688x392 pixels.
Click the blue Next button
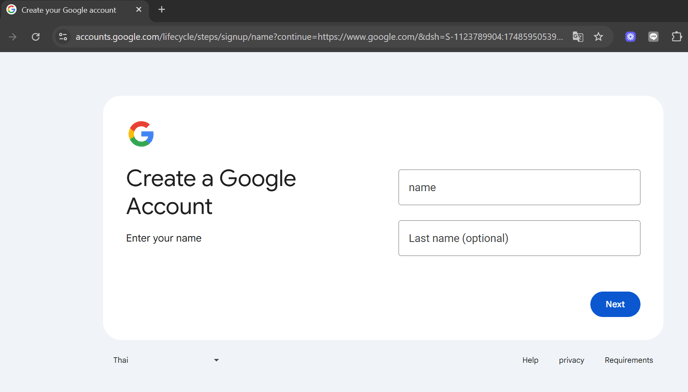tap(615, 304)
